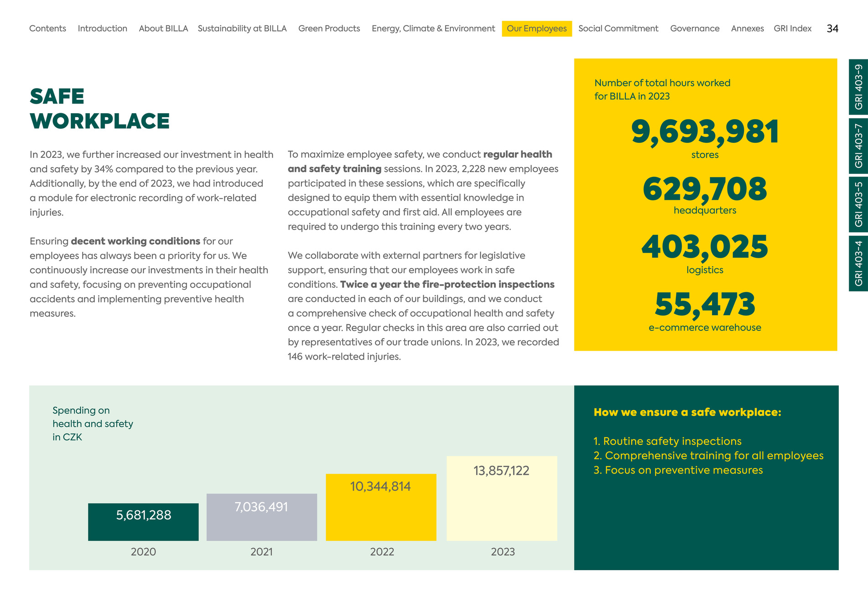Go to the Governance tab

coord(695,28)
